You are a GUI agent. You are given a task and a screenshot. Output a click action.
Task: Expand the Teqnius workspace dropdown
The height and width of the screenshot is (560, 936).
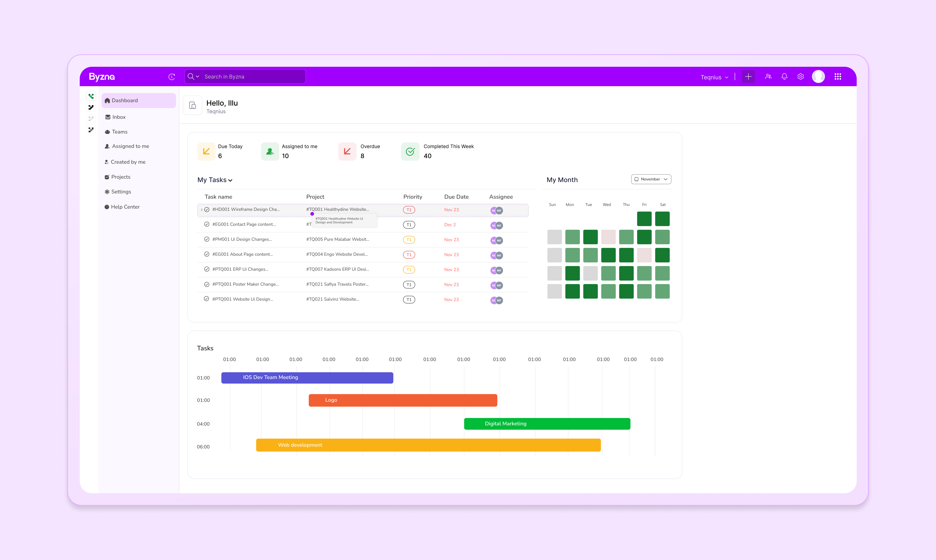(x=714, y=77)
